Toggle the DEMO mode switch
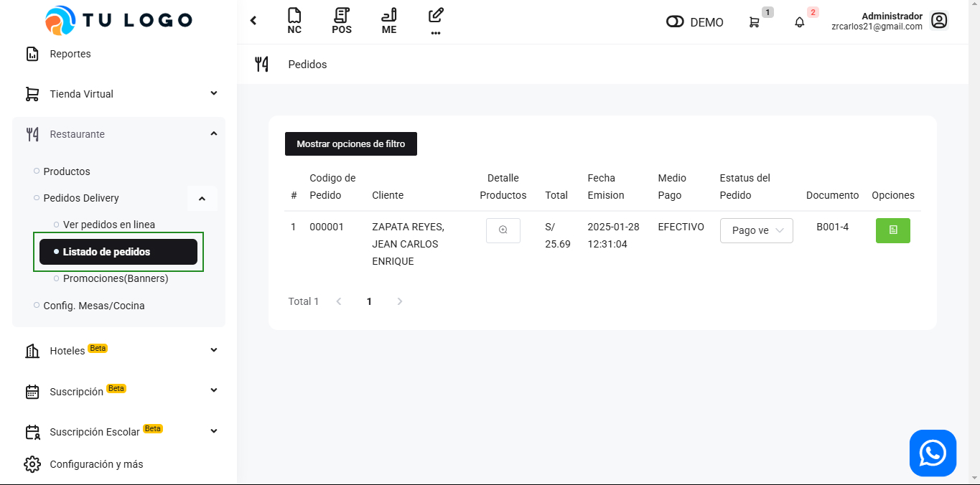This screenshot has height=485, width=980. [675, 22]
